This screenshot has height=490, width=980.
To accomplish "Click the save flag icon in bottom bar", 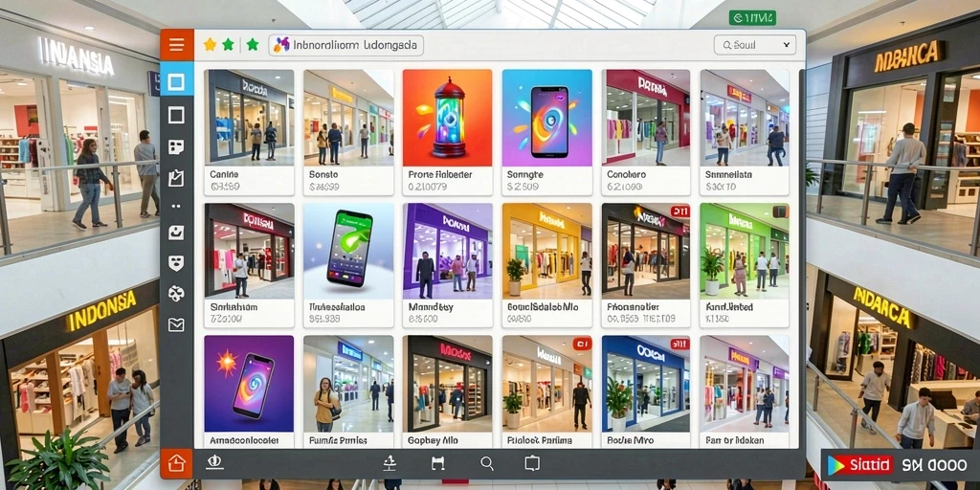I will (437, 463).
